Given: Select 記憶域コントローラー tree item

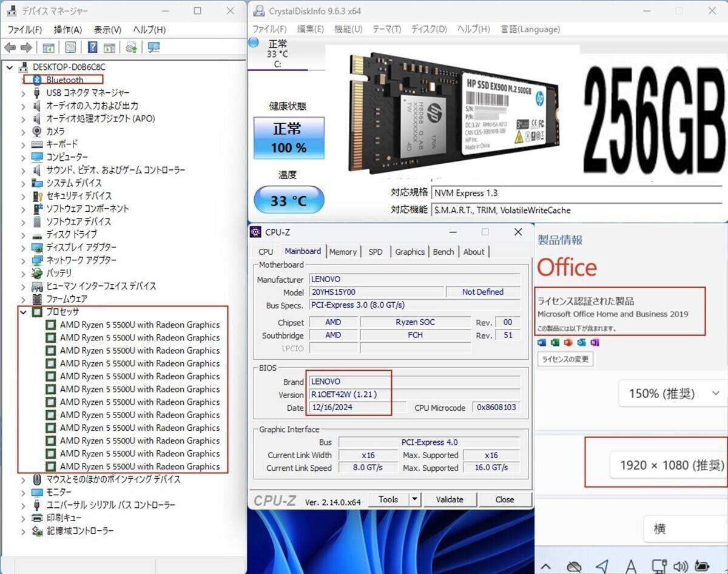Looking at the screenshot, I should pyautogui.click(x=80, y=531).
